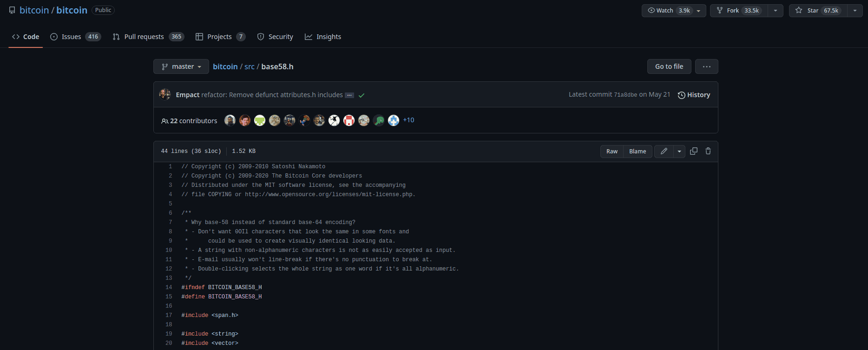Click the Satoshi Nakamoto copyright line
Viewport: 868px width, 350px height.
253,166
